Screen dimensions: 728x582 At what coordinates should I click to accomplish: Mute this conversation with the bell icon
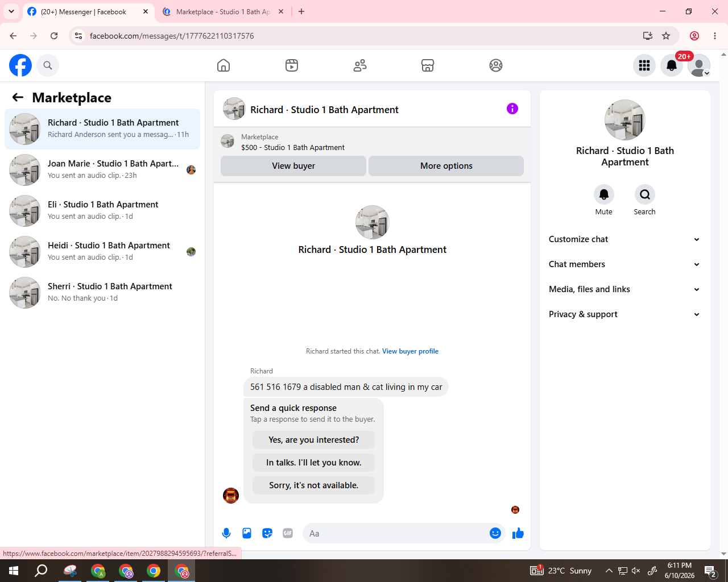point(604,194)
